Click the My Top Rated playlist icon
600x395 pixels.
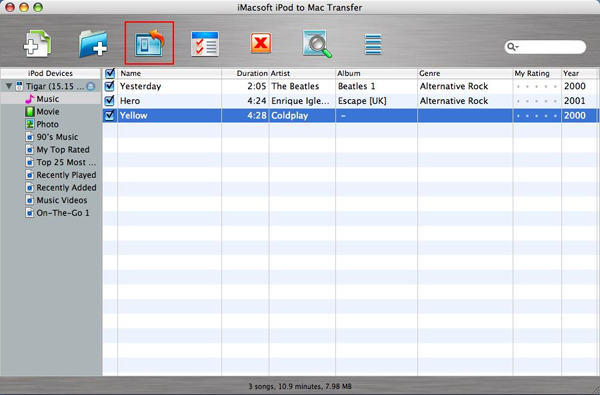pyautogui.click(x=29, y=150)
